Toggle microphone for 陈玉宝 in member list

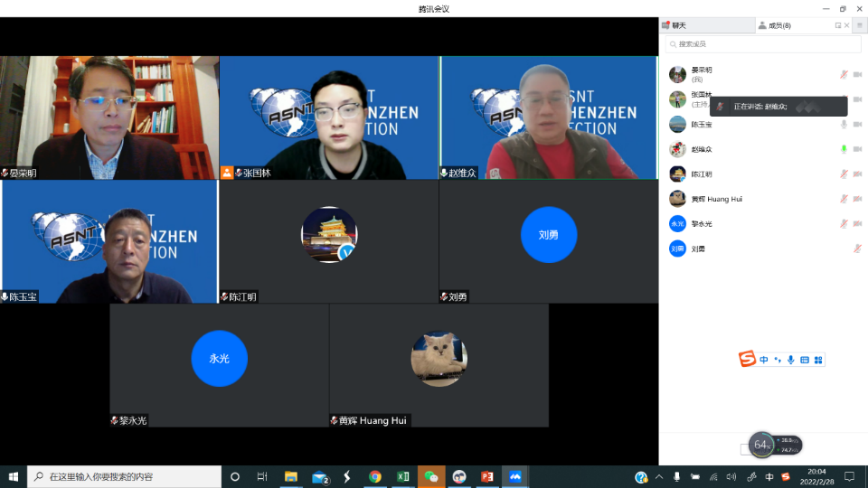tap(844, 125)
